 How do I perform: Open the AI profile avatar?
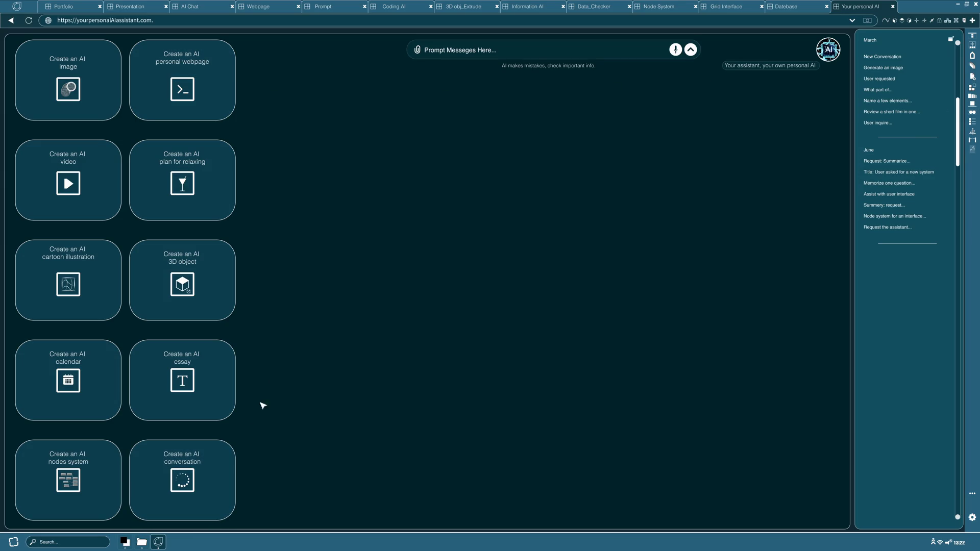pyautogui.click(x=828, y=49)
